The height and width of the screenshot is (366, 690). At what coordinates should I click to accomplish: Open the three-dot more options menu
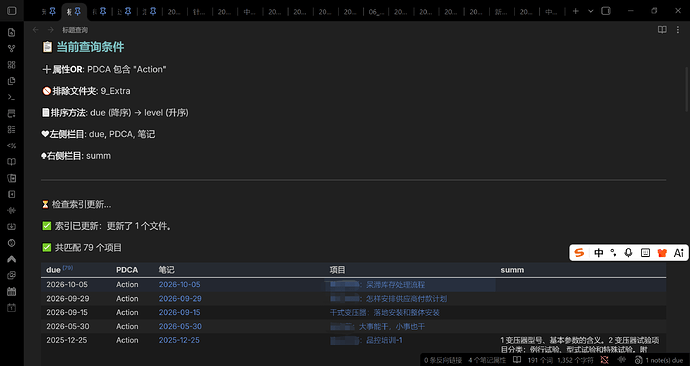click(678, 30)
